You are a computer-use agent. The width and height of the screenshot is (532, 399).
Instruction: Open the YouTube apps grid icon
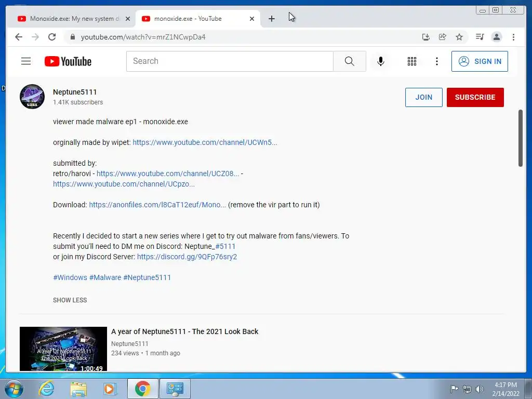coord(412,61)
